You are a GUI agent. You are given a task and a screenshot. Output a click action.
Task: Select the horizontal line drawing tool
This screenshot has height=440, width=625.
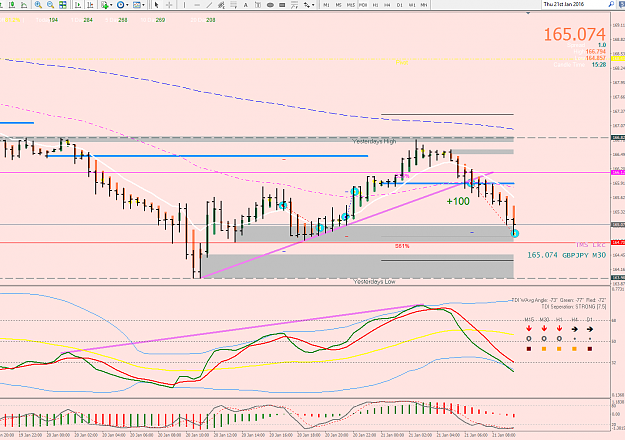[x=197, y=5]
